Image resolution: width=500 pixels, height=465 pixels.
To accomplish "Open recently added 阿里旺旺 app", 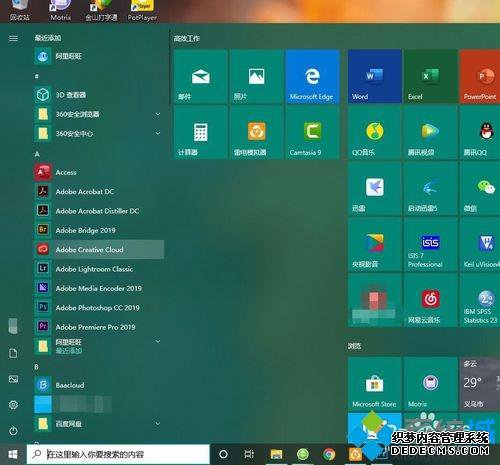I will pos(99,56).
